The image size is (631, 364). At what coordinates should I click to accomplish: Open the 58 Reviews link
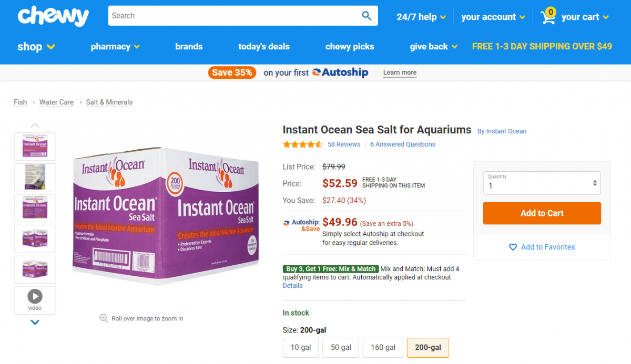[344, 144]
